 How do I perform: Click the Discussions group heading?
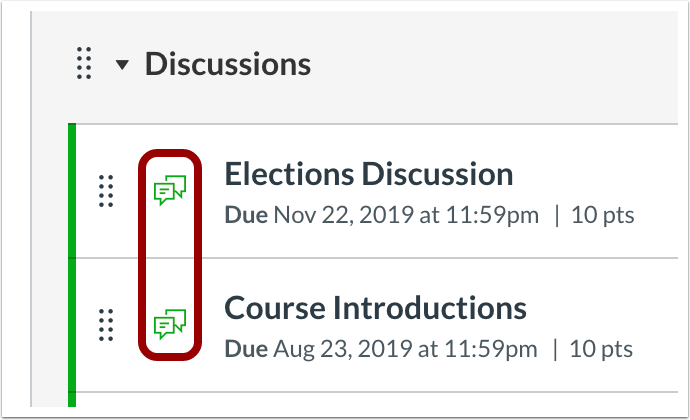[x=228, y=64]
